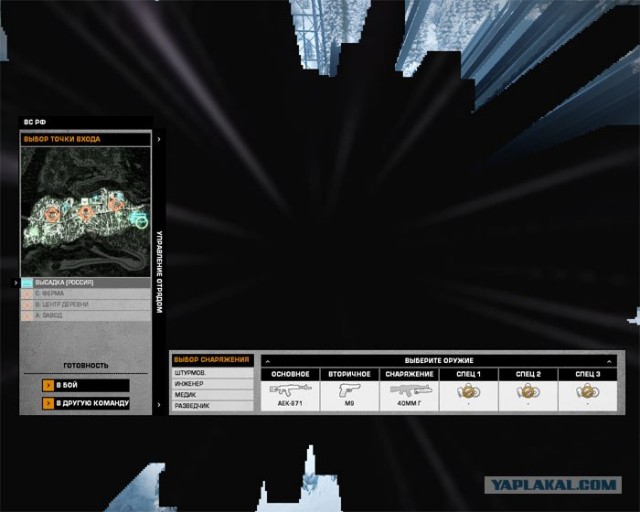Viewport: 640px width, 512px height.
Task: Open the ВТОРИЧНОЕ secondary weapon column header
Action: click(349, 374)
